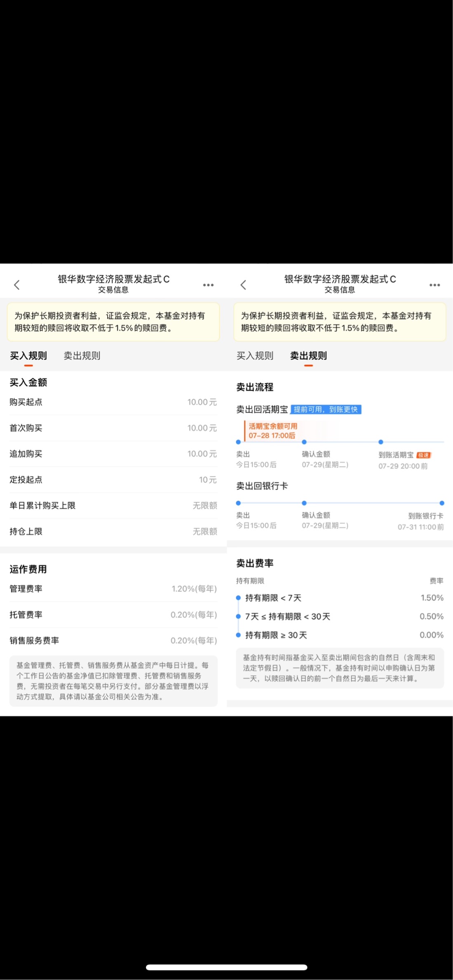
Task: Tap 卖出回活期宝 heading
Action: tap(262, 409)
